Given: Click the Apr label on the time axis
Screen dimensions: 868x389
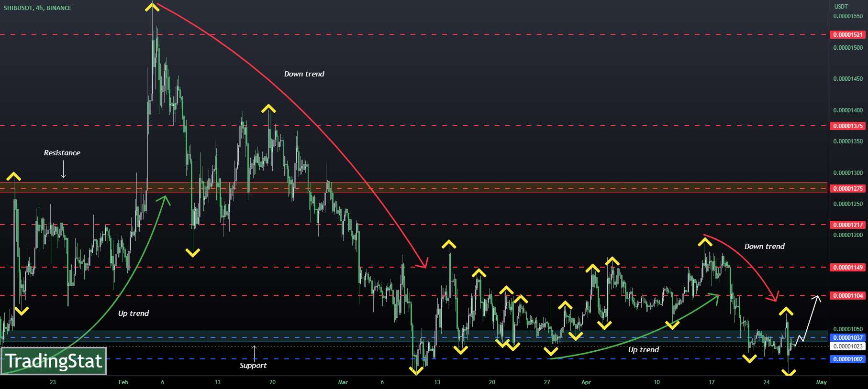Looking at the screenshot, I should coord(586,382).
